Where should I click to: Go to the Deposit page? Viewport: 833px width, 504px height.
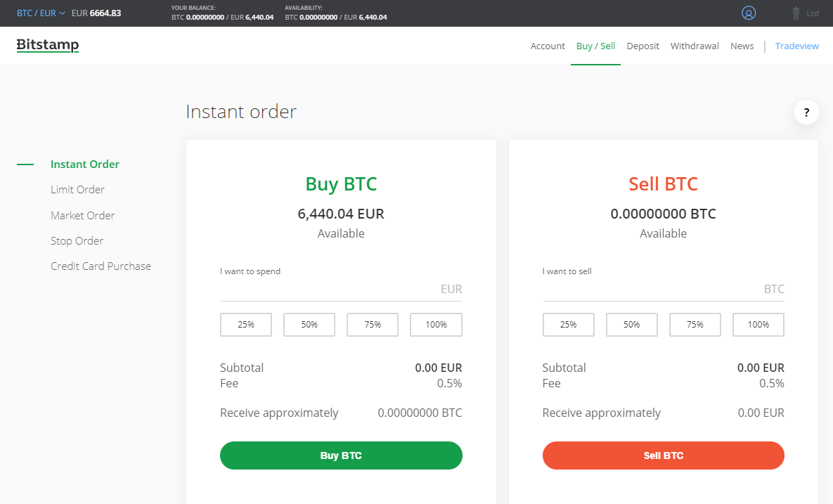[642, 46]
